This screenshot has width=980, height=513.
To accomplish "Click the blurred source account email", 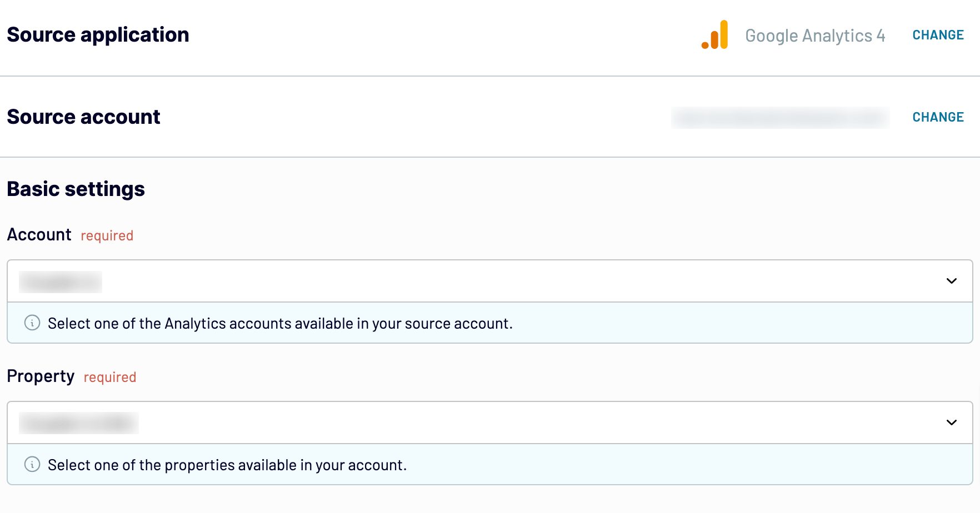I will pos(780,118).
